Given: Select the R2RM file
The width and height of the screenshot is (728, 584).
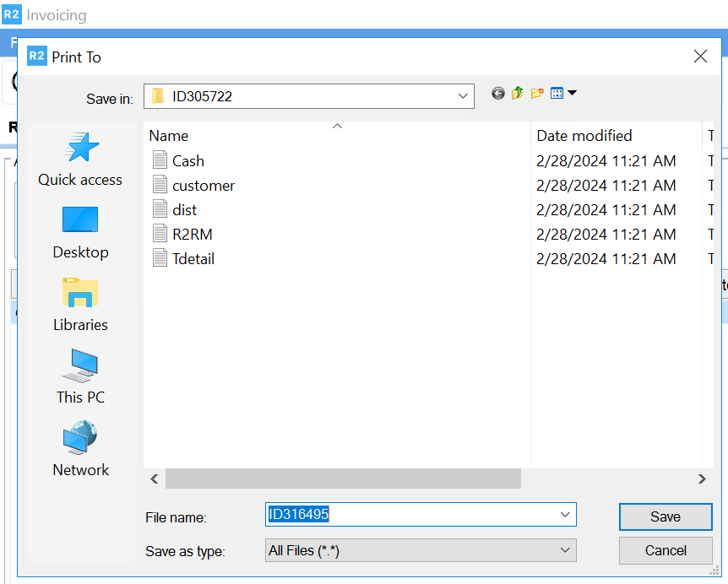Looking at the screenshot, I should (193, 234).
